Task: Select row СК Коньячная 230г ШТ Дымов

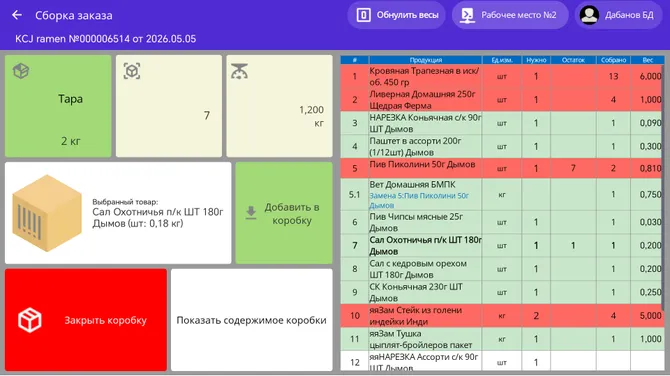Action: click(502, 292)
